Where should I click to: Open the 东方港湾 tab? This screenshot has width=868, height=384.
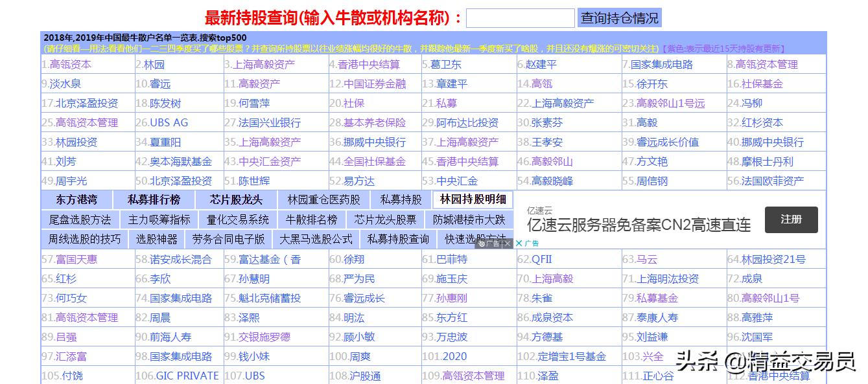[x=76, y=199]
